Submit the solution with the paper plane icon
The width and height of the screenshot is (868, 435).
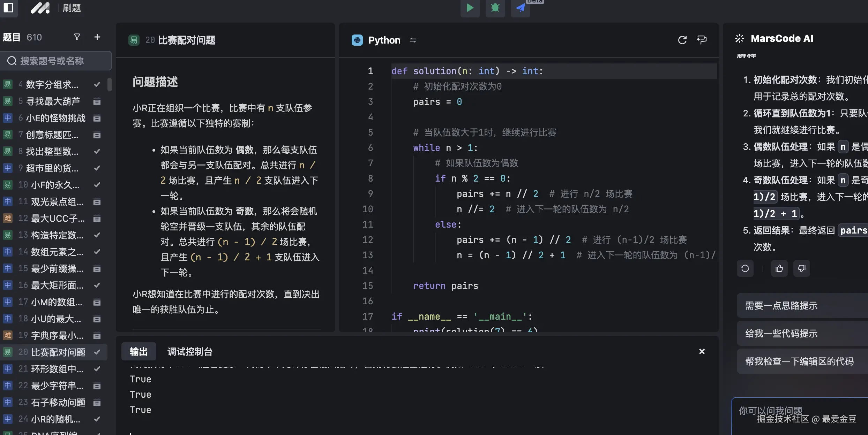tap(520, 8)
